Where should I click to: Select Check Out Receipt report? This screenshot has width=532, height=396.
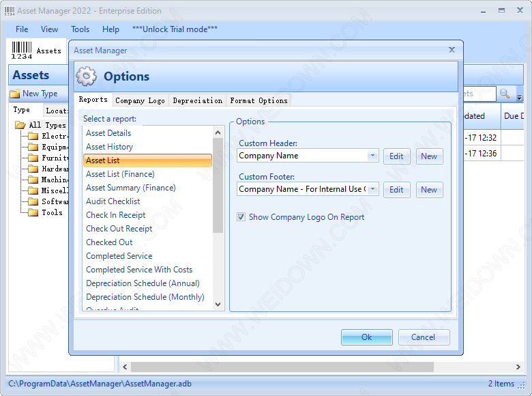coord(147,229)
